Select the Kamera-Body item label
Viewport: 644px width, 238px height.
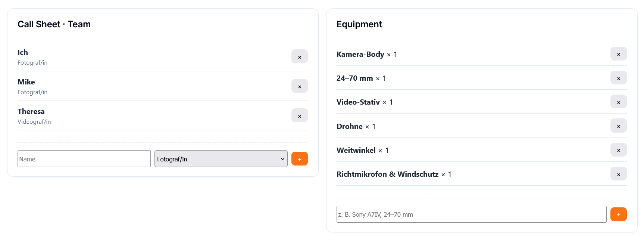(360, 54)
